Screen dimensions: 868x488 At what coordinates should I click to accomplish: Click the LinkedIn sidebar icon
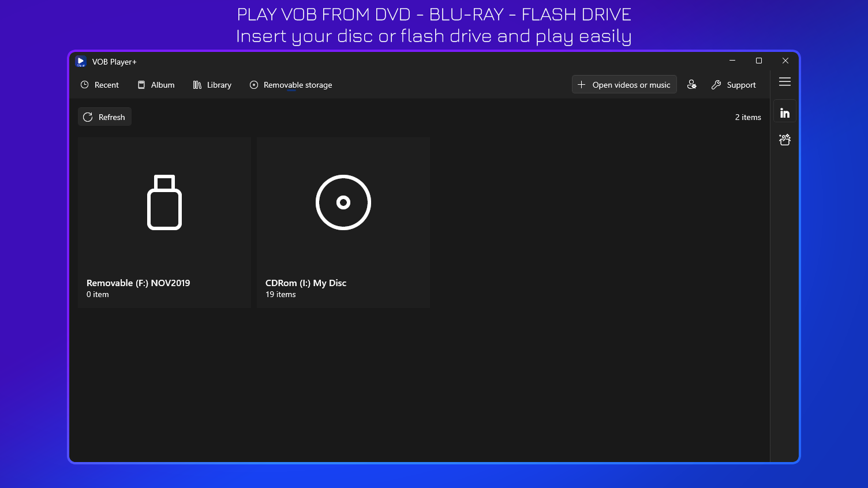click(785, 111)
